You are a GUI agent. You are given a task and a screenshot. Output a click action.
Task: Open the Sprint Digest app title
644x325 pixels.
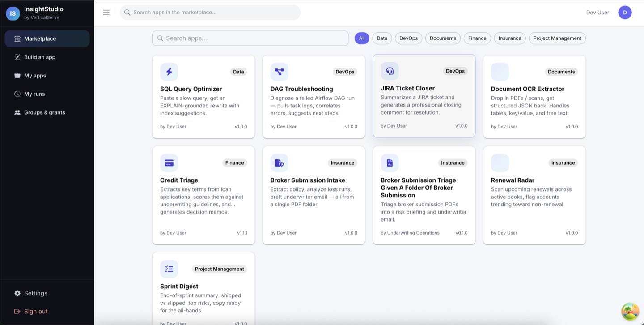point(179,287)
